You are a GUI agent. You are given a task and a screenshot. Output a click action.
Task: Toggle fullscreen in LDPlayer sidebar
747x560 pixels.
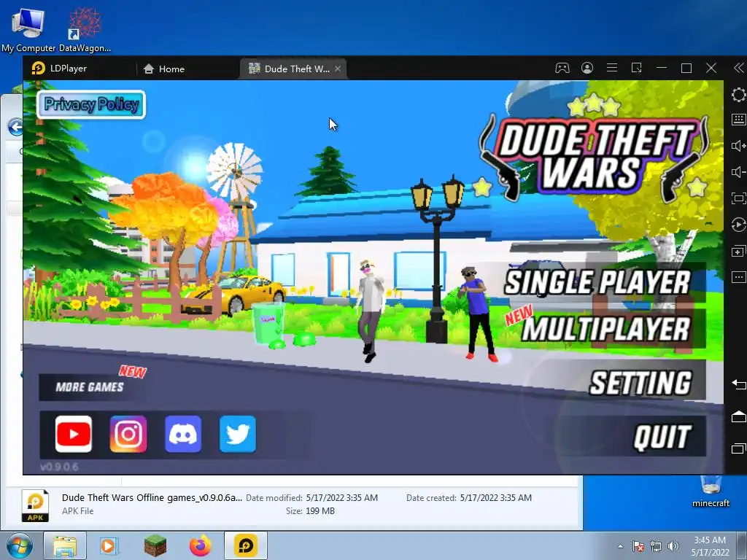(x=738, y=198)
